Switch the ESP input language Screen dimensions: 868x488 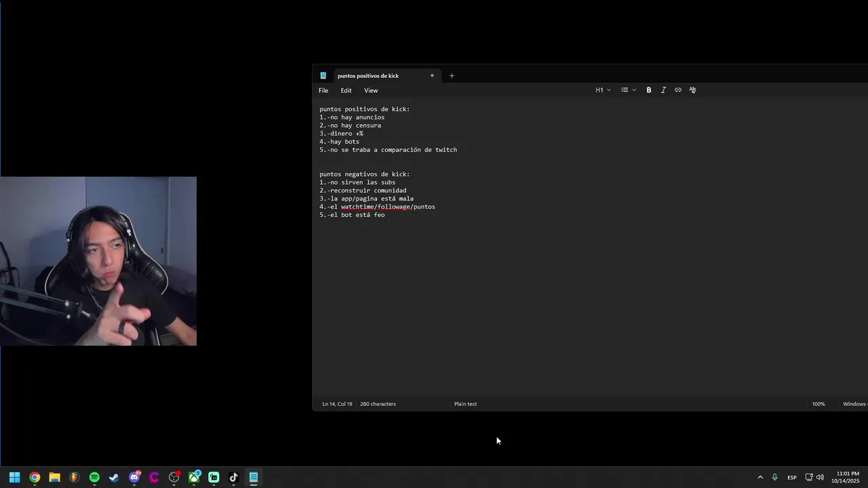(x=792, y=477)
